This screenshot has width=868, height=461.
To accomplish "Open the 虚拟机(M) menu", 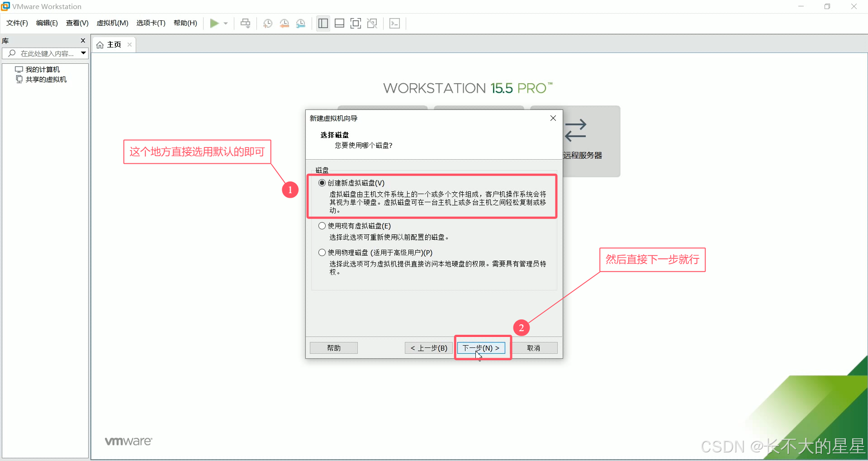I will click(113, 23).
